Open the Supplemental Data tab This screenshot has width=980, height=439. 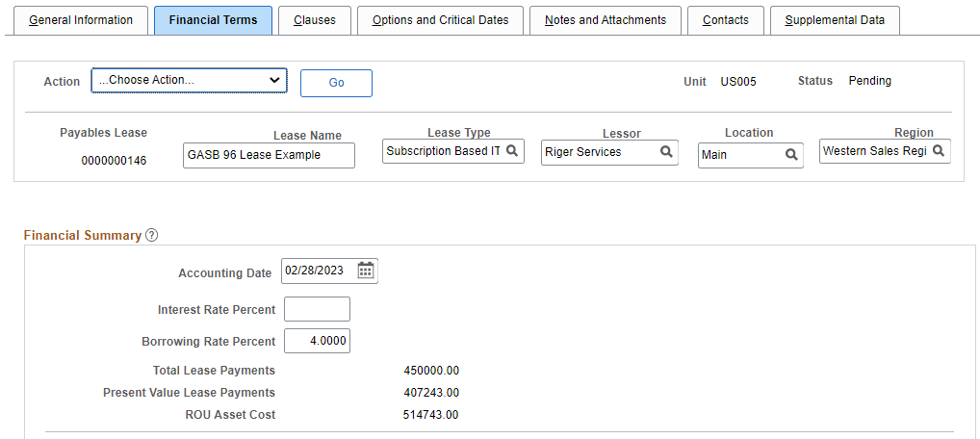coord(835,20)
